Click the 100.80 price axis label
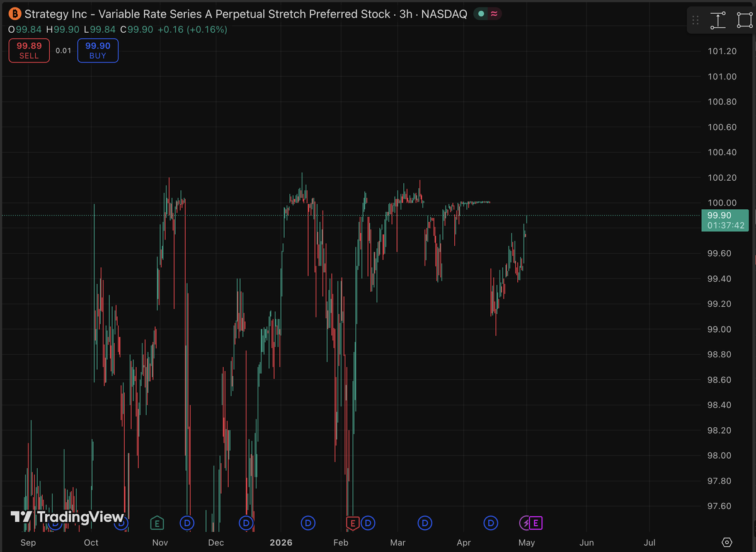 click(722, 101)
